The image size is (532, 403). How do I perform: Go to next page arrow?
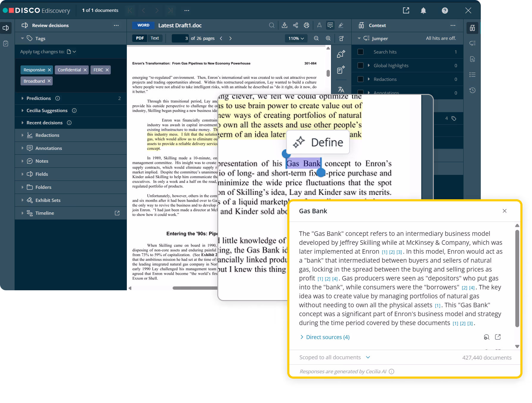(x=230, y=38)
